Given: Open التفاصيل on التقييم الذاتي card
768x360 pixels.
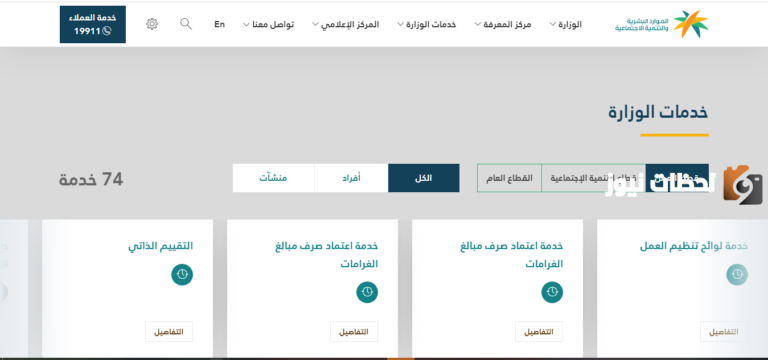Looking at the screenshot, I should (x=169, y=332).
